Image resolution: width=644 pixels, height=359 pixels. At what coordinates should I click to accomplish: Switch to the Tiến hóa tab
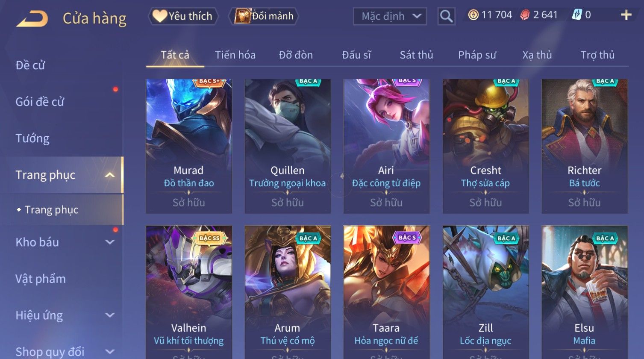pyautogui.click(x=235, y=55)
